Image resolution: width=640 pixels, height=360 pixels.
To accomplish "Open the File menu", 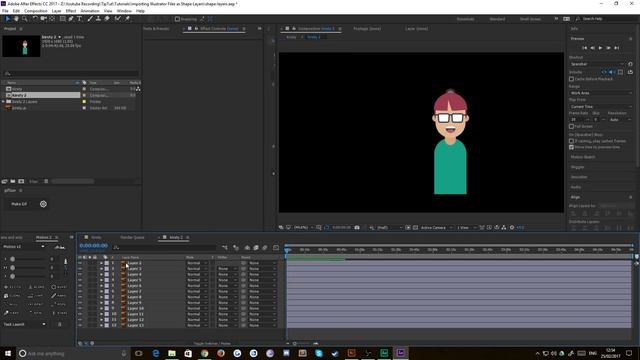I will [5, 11].
